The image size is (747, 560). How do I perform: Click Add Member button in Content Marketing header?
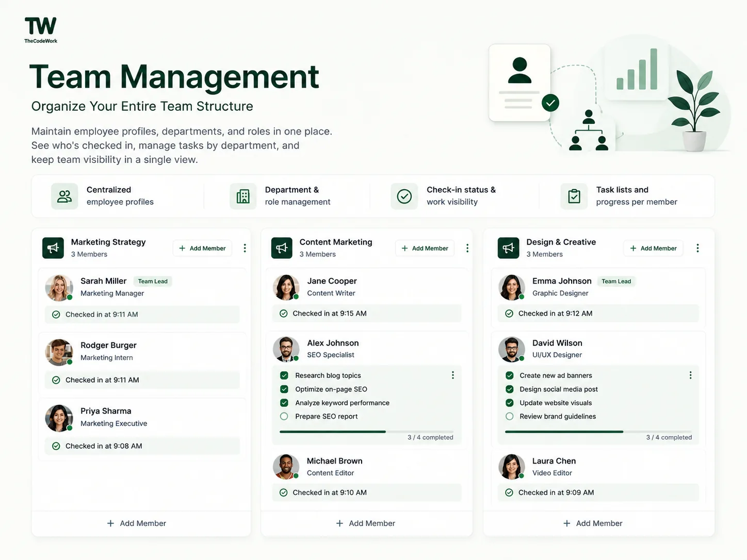[425, 248]
